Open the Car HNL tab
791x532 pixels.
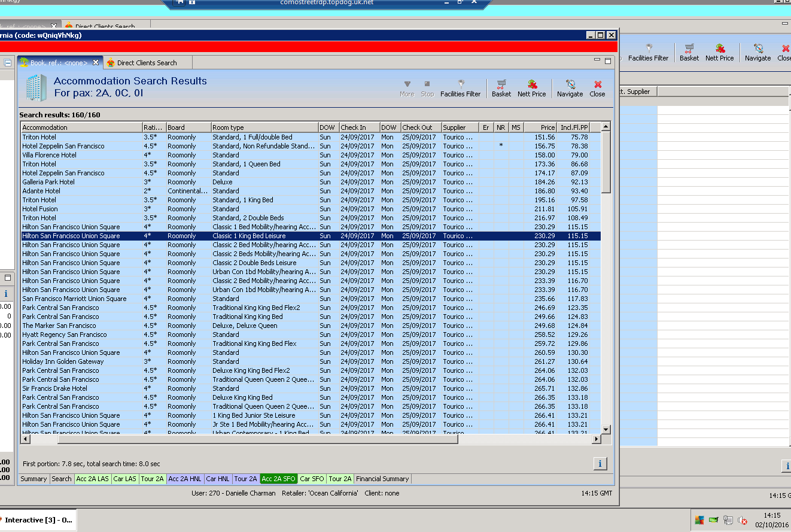[x=218, y=479]
